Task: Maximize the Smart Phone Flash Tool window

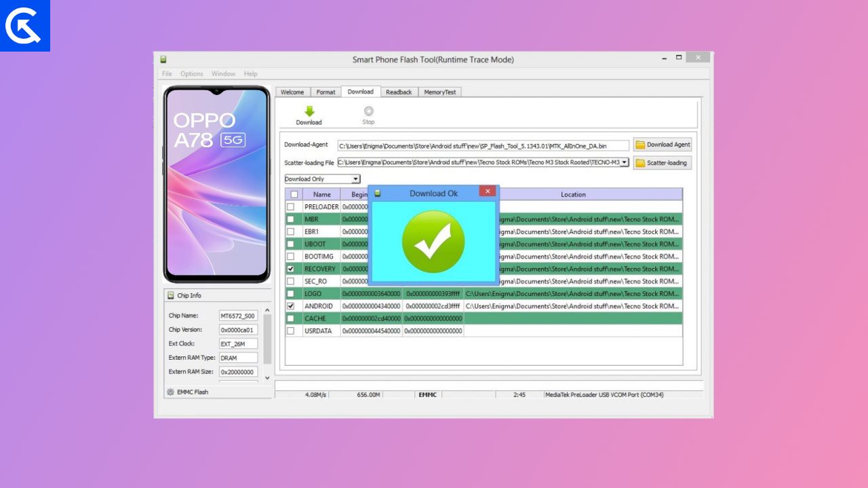Action: (679, 58)
